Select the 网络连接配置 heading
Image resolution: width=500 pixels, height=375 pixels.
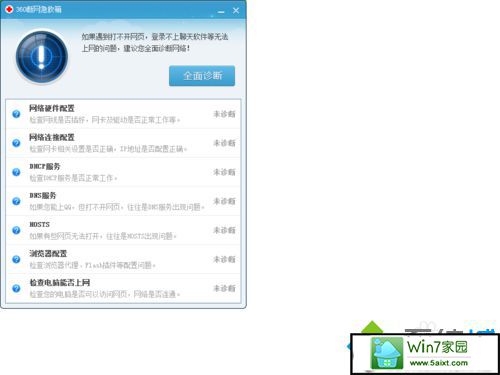[52, 137]
